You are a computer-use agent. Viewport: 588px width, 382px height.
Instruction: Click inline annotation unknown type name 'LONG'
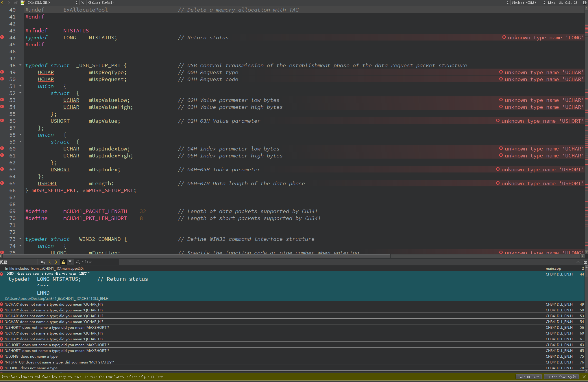click(x=543, y=38)
